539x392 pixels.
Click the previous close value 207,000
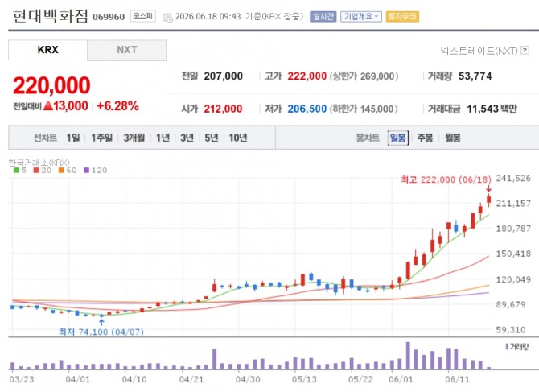224,76
